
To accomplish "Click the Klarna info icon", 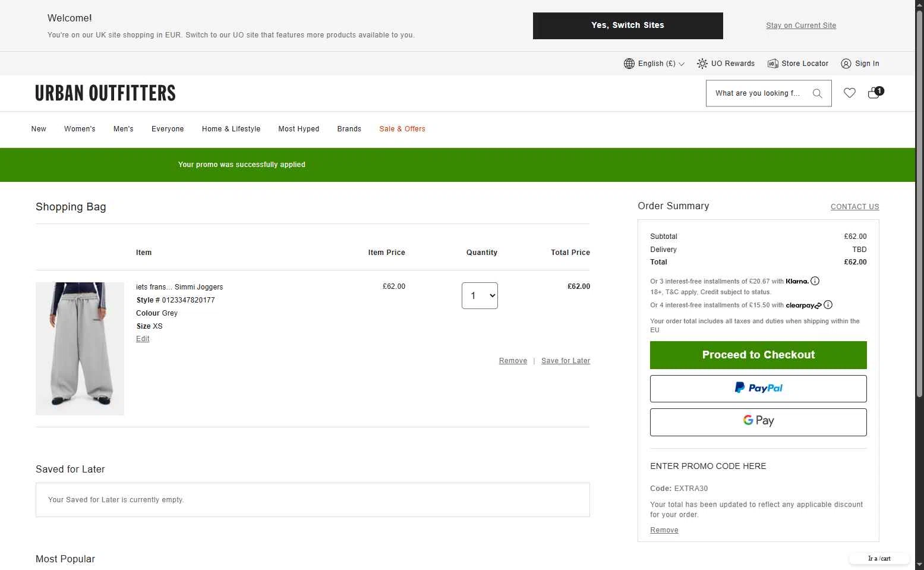I will tap(815, 281).
